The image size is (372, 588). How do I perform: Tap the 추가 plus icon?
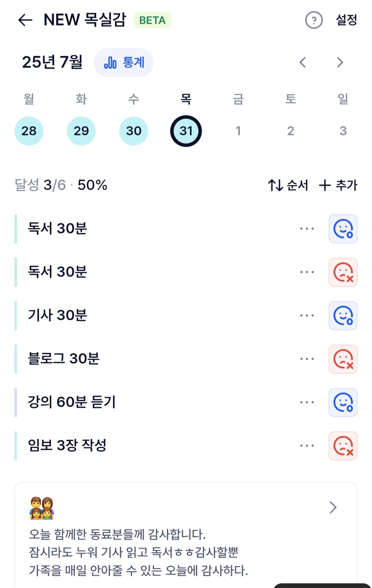325,185
